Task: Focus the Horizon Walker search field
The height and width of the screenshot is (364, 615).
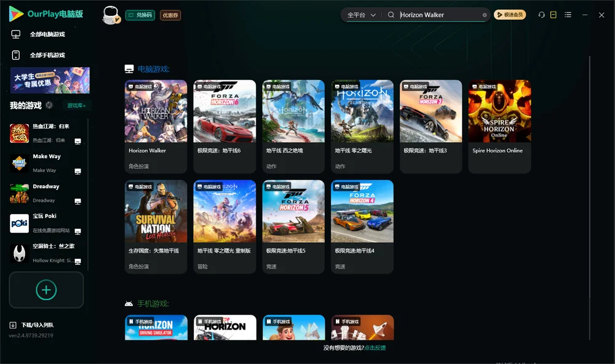Action: 440,15
